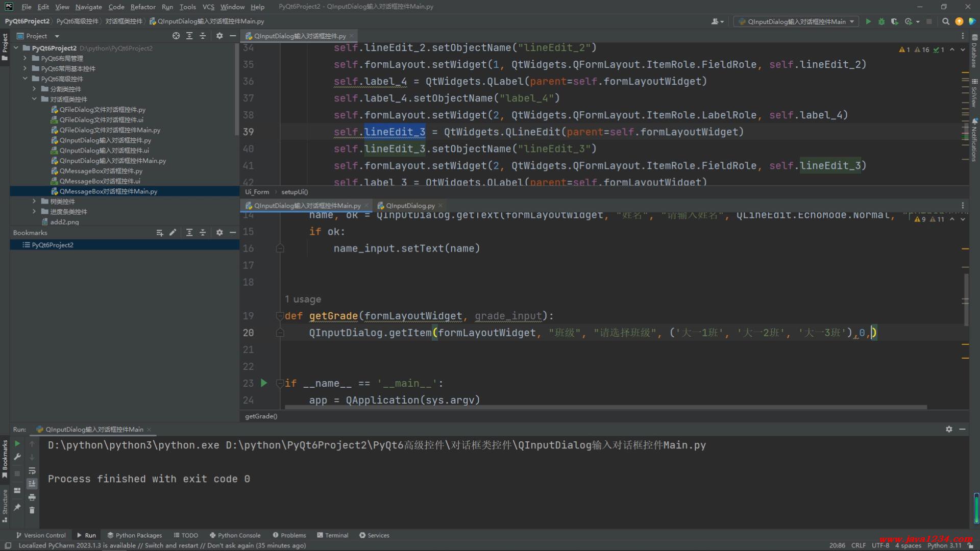The width and height of the screenshot is (980, 551).
Task: Click the trash icon to clear output
Action: pyautogui.click(x=32, y=510)
